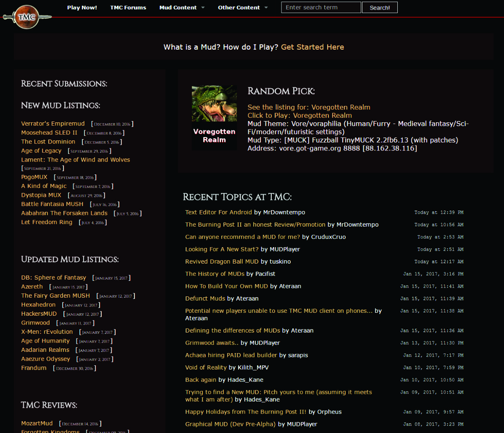Go to TMC Forums

[128, 7]
